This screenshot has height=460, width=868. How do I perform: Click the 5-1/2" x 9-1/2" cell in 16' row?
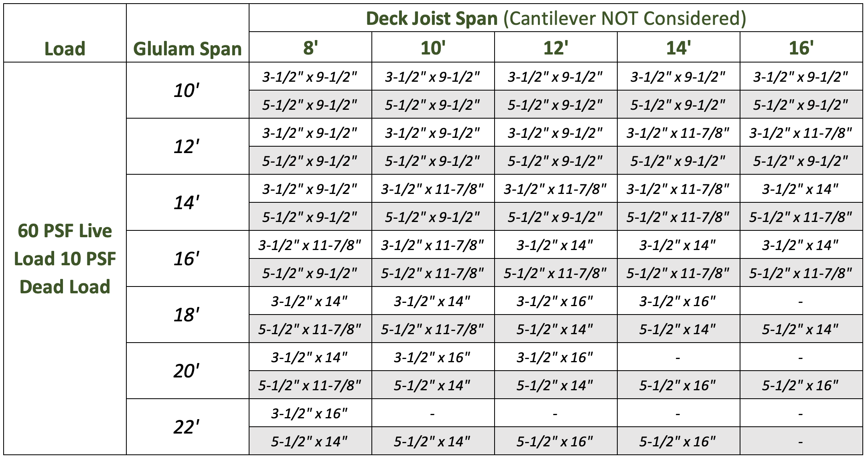pos(310,273)
